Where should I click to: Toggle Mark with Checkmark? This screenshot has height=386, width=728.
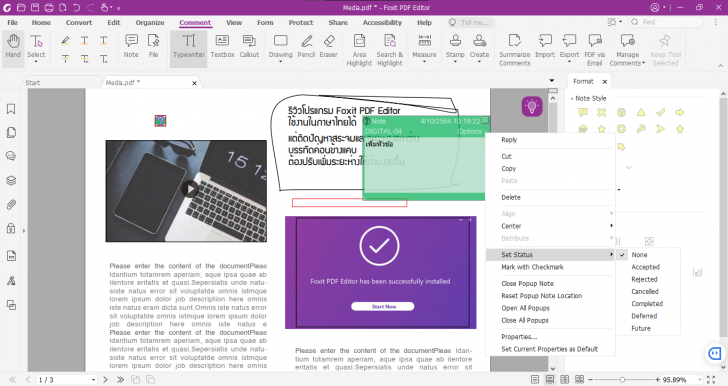550,267
